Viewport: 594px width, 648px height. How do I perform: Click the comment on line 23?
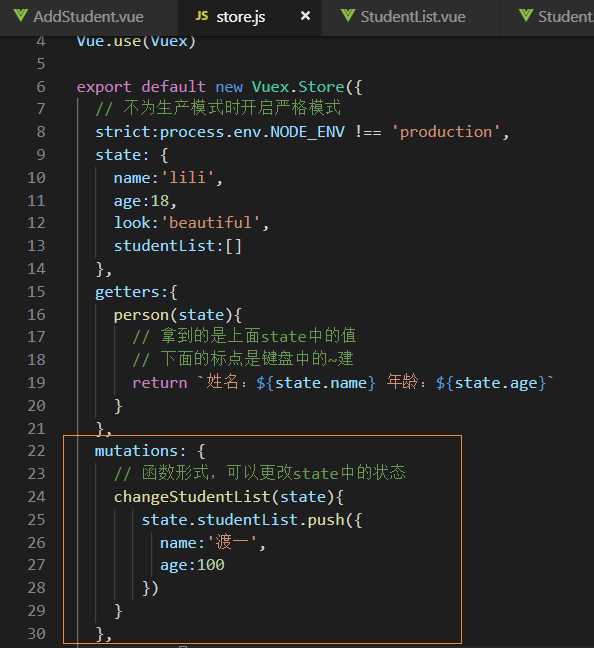(x=260, y=473)
